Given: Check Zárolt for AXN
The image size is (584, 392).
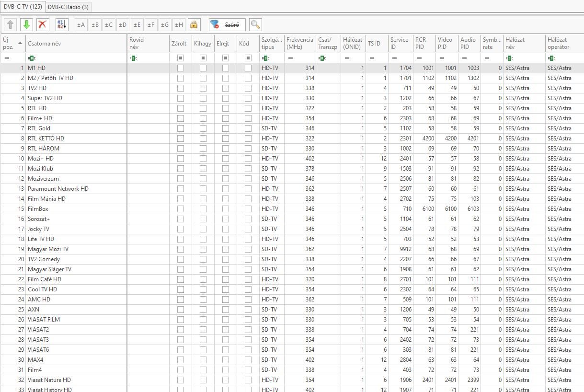Looking at the screenshot, I should [181, 310].
